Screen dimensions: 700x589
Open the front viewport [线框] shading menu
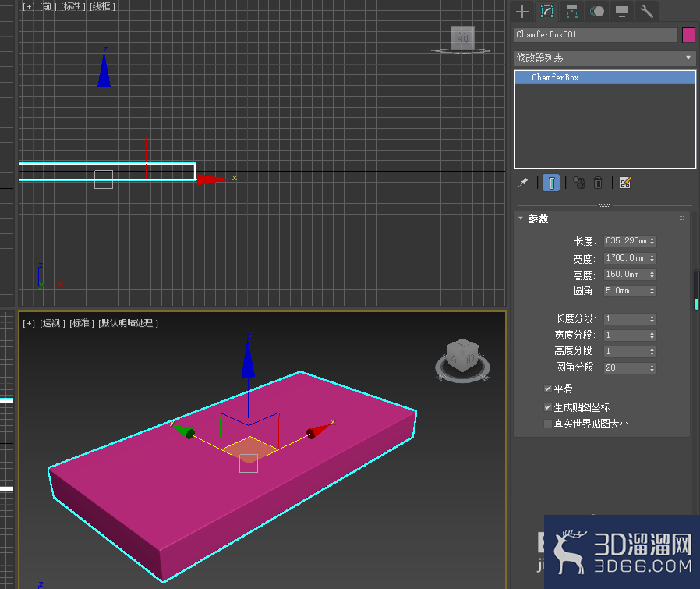tap(102, 7)
